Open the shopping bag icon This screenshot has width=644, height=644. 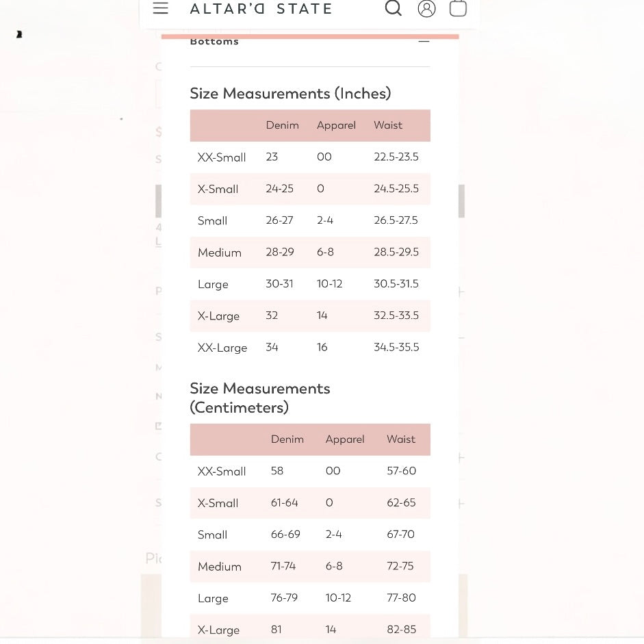[x=458, y=8]
